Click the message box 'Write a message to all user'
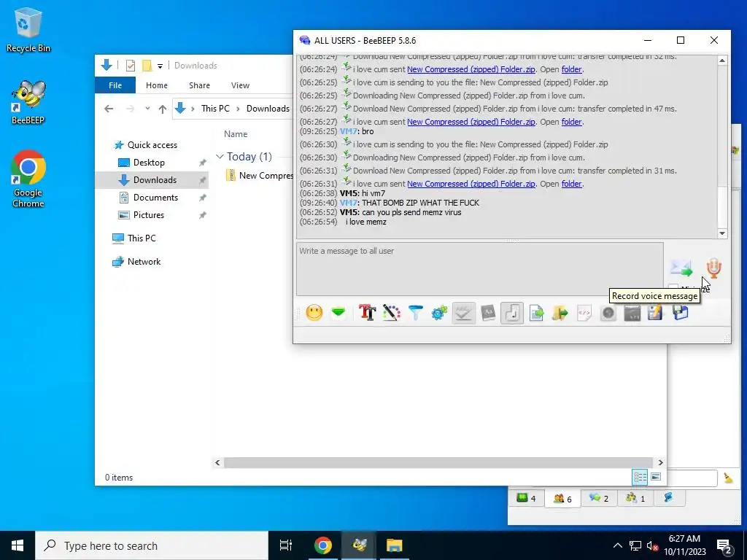Screen dimensions: 747x560 click(x=480, y=269)
